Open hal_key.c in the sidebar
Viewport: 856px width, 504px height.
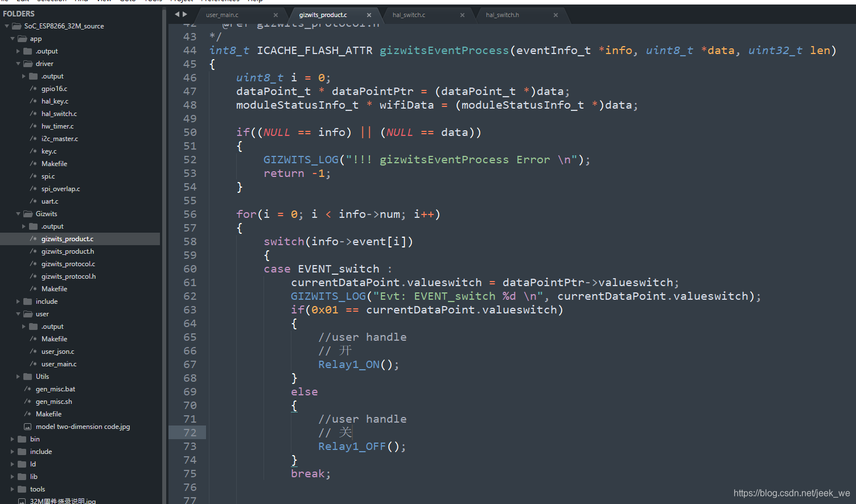[x=55, y=101]
